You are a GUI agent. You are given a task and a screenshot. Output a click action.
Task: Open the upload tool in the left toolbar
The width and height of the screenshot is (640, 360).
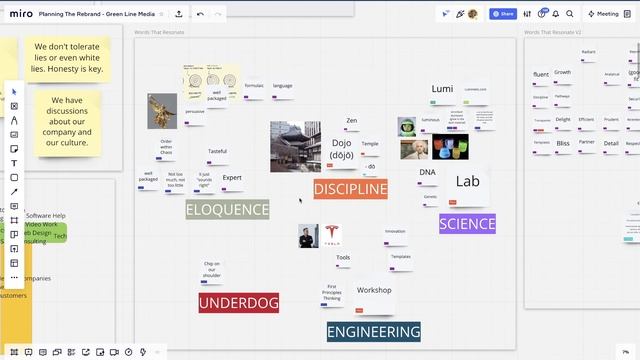14,249
